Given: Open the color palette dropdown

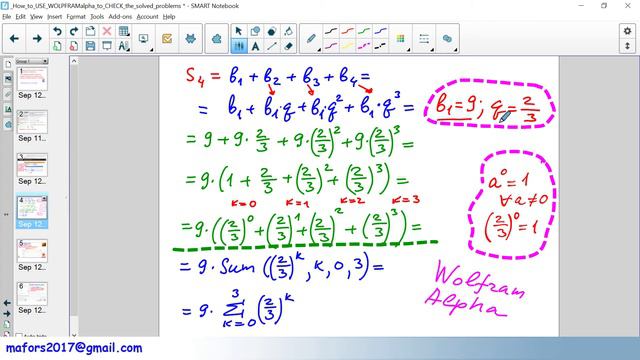Looking at the screenshot, I should pos(401,39).
